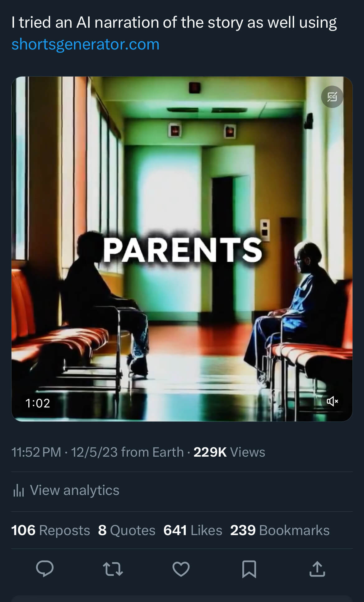Open the shortsgenerator.com link
The image size is (364, 602).
[86, 44]
